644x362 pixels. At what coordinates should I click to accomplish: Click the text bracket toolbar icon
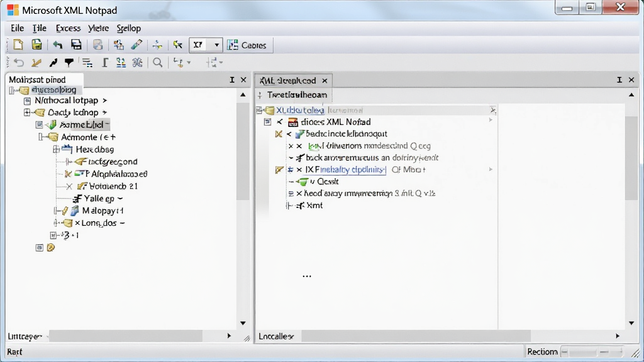pyautogui.click(x=105, y=62)
